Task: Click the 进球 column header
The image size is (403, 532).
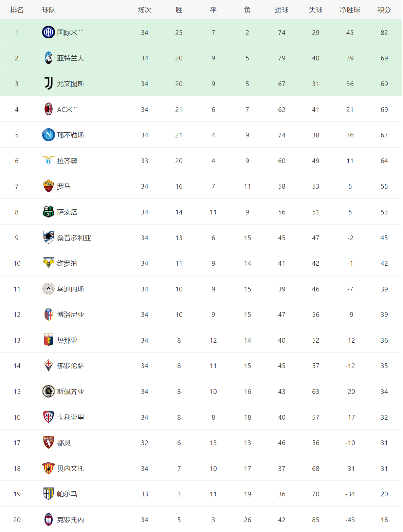Action: [x=281, y=10]
